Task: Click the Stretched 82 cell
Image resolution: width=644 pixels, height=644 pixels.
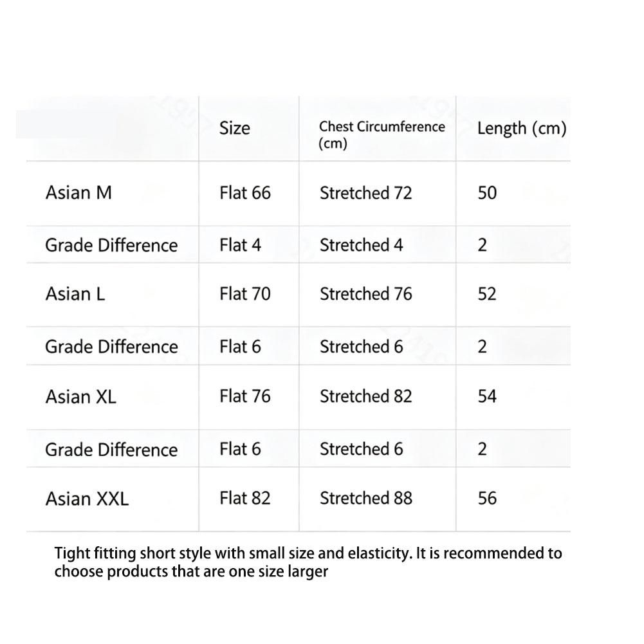Action: tap(366, 396)
